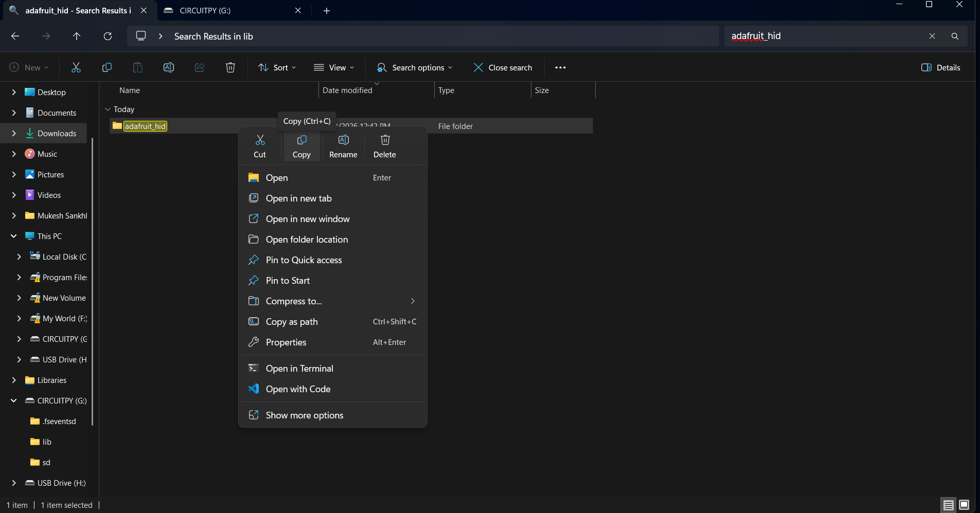Click the Delete icon in the context menu
The height and width of the screenshot is (513, 980).
[x=385, y=140]
